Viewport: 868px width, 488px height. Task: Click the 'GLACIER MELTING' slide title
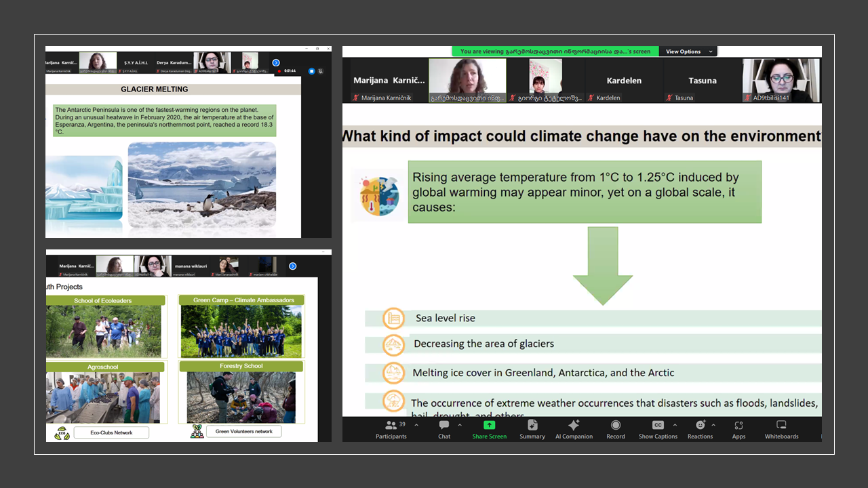click(155, 89)
